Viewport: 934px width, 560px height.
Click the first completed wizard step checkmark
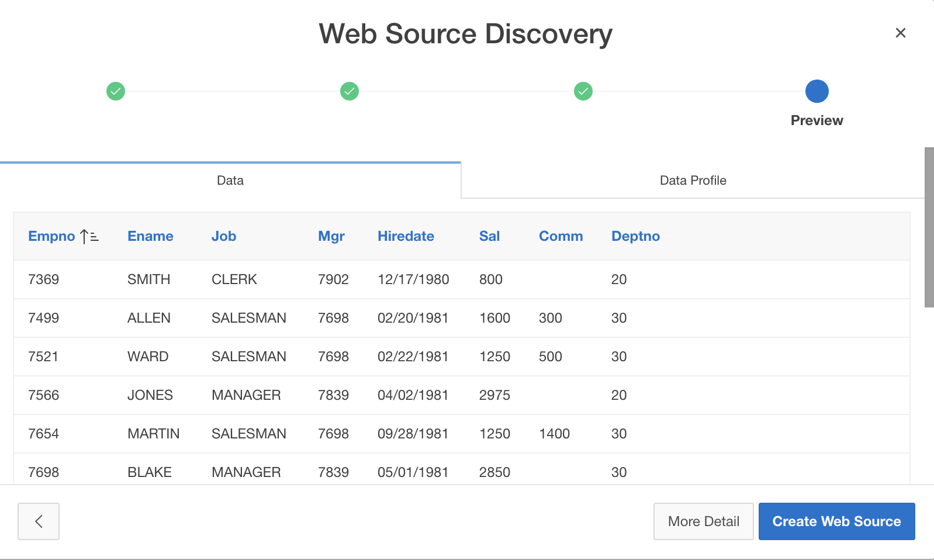[116, 91]
